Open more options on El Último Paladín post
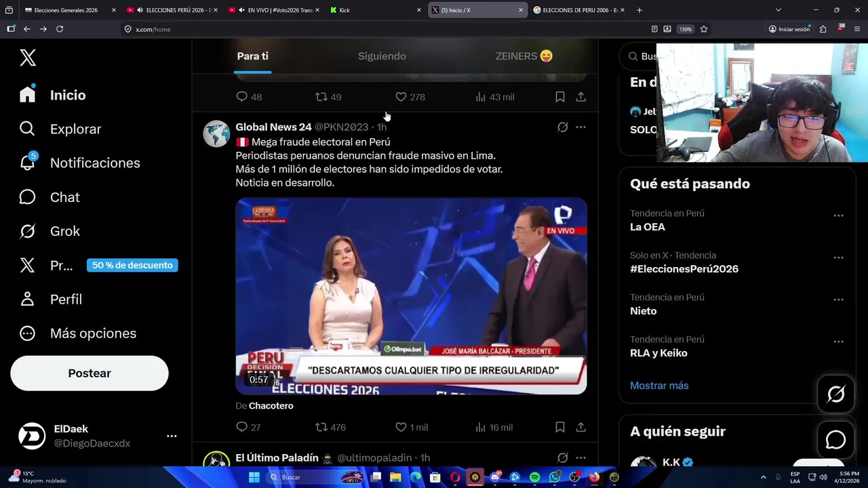The height and width of the screenshot is (488, 868). pyautogui.click(x=581, y=458)
